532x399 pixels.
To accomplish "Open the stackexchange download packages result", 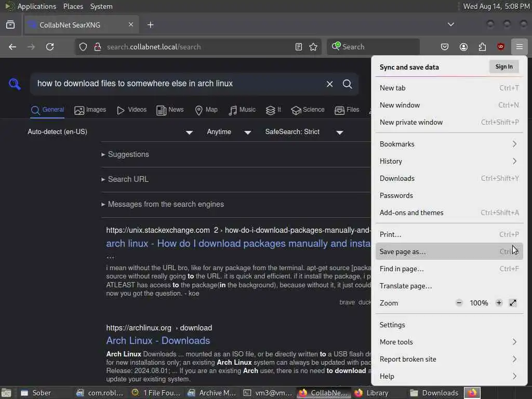I will [238, 244].
